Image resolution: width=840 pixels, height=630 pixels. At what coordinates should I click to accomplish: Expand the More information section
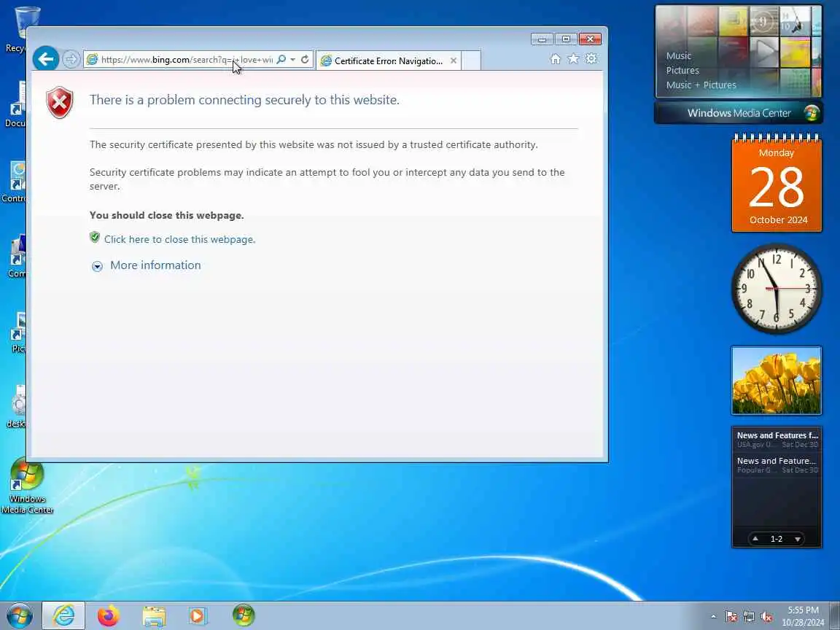[x=97, y=266]
